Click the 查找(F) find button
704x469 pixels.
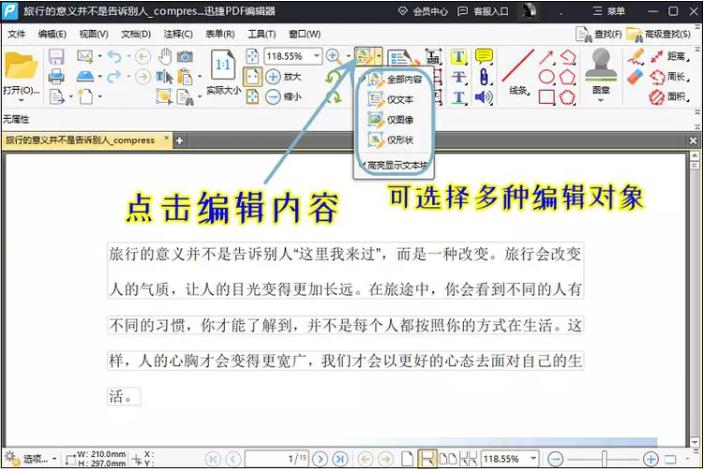(x=599, y=34)
